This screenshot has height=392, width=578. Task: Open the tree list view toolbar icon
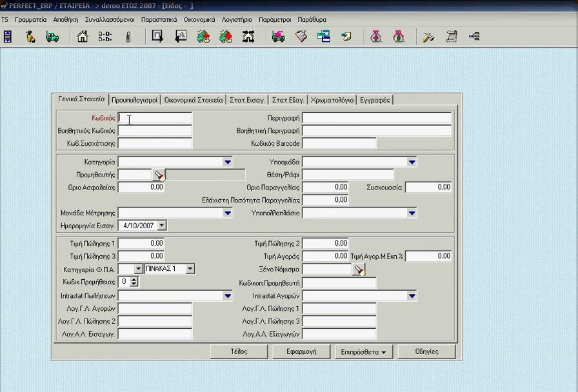(x=105, y=37)
